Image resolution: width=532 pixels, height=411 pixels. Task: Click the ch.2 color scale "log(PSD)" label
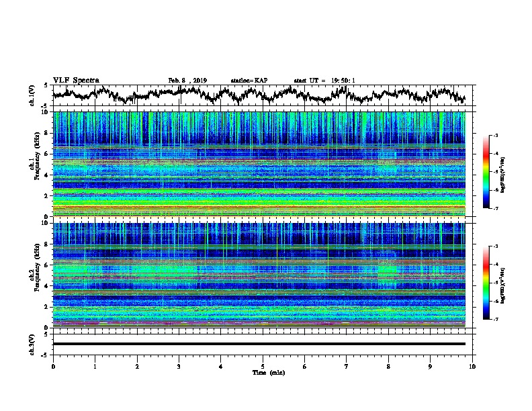click(x=503, y=286)
